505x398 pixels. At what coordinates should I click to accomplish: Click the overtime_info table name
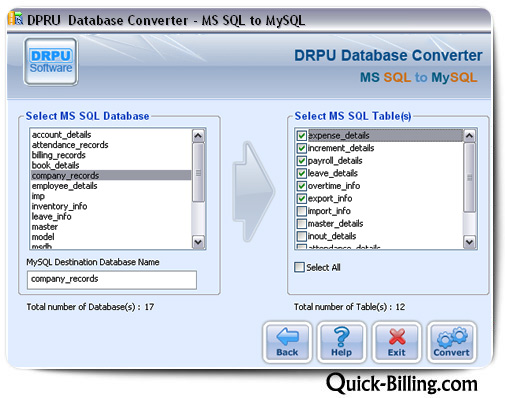(x=334, y=186)
